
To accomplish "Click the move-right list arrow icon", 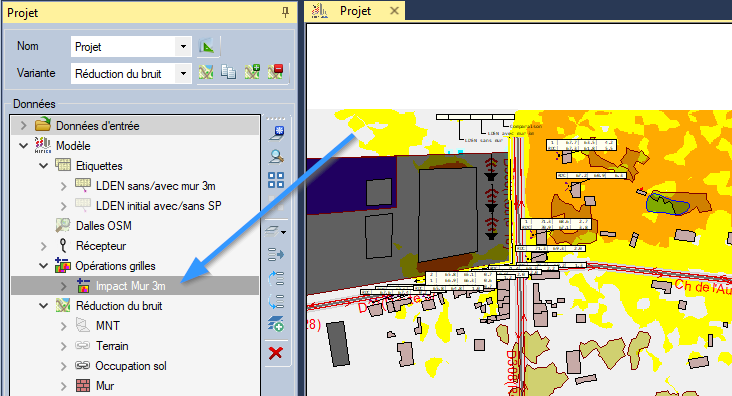I will pos(276,255).
